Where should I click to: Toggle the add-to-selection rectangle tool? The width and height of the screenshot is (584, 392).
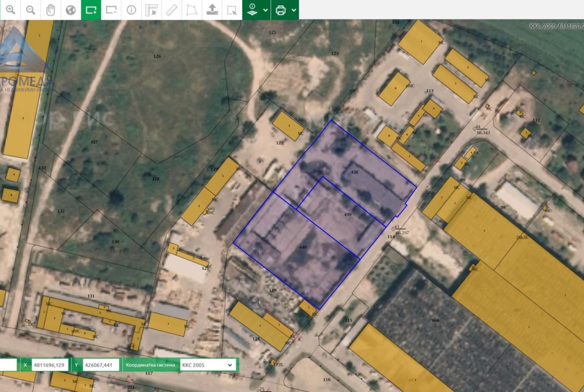pos(91,10)
